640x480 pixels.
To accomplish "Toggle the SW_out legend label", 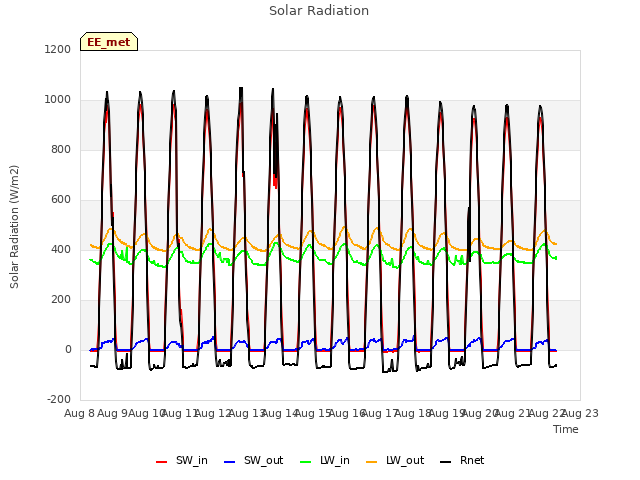I will pos(264,460).
